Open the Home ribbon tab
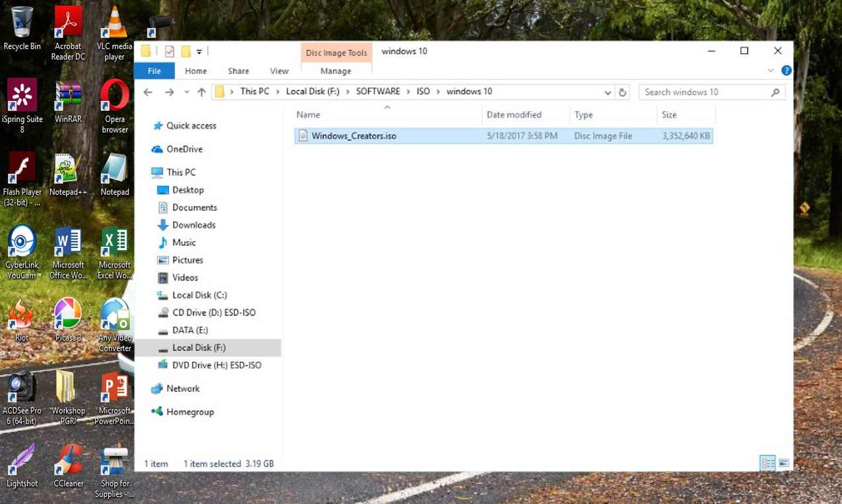This screenshot has width=842, height=504. tap(195, 71)
